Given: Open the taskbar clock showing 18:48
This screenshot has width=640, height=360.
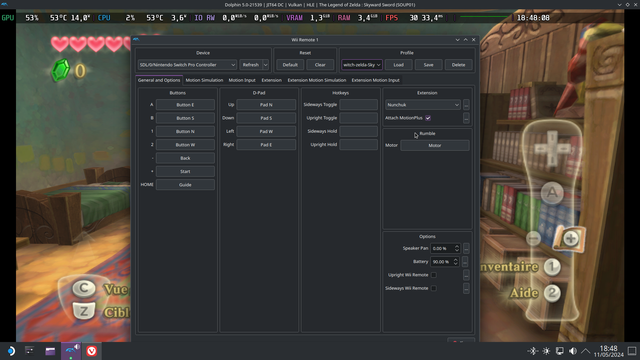Looking at the screenshot, I should coord(609,351).
